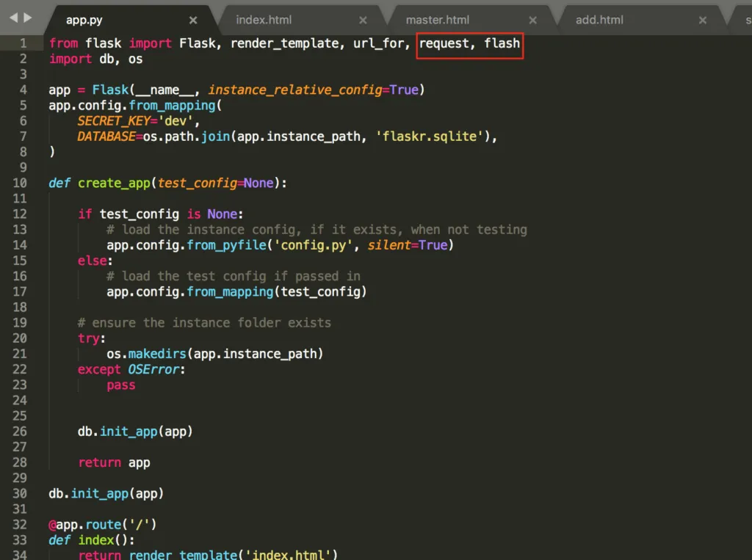Go to next tab with right arrow

coord(28,18)
